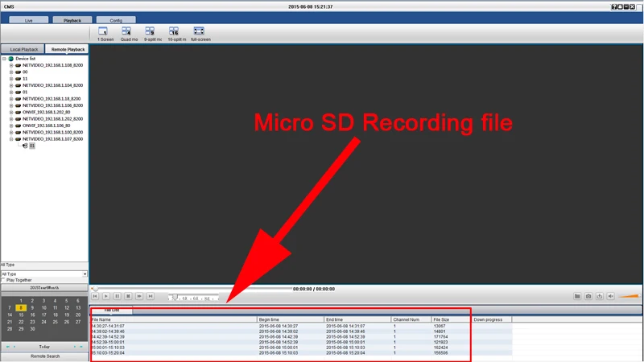The height and width of the screenshot is (362, 644).
Task: Activate the full-screen view icon
Action: pos(199,31)
